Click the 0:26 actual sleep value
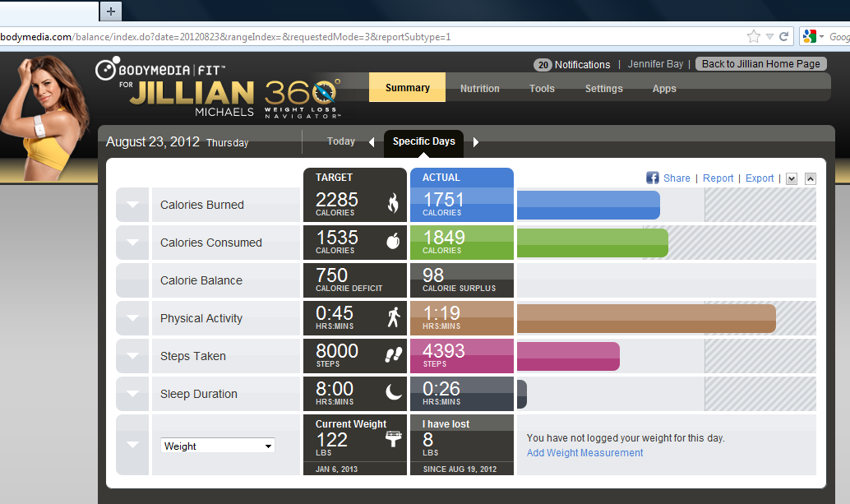Screen dimensions: 850x504 [441, 389]
